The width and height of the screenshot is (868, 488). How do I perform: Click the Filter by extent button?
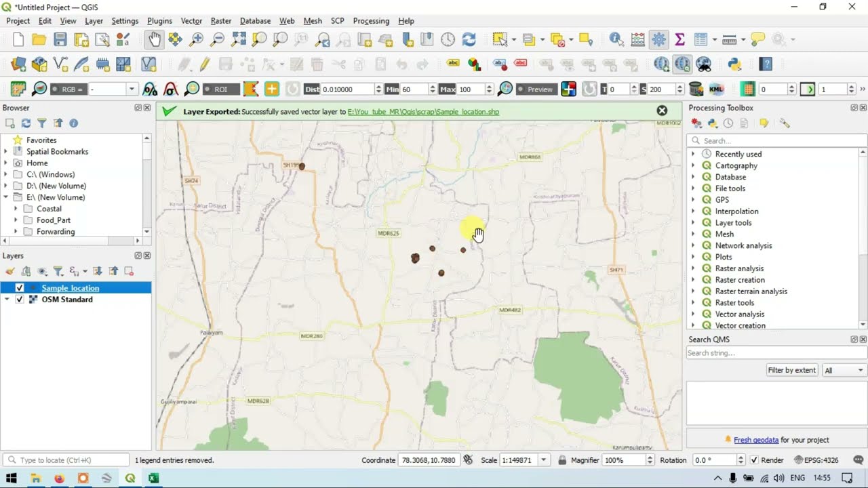(791, 370)
